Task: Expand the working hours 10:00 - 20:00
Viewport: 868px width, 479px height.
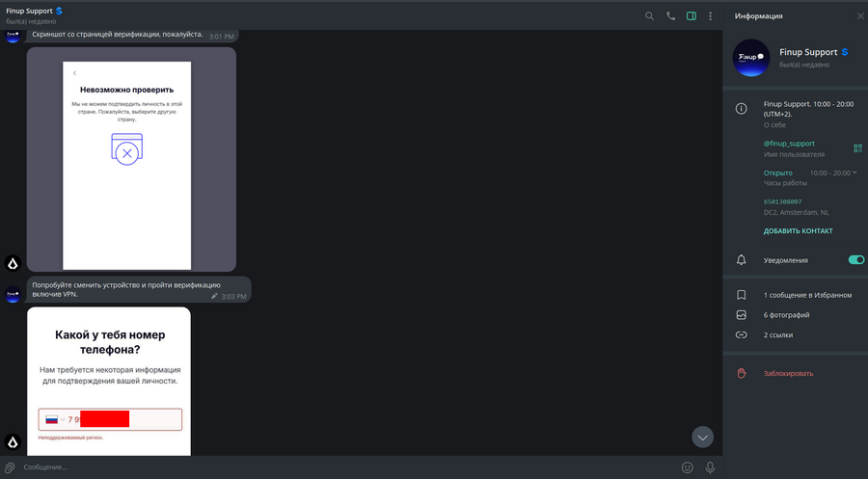Action: [x=833, y=173]
